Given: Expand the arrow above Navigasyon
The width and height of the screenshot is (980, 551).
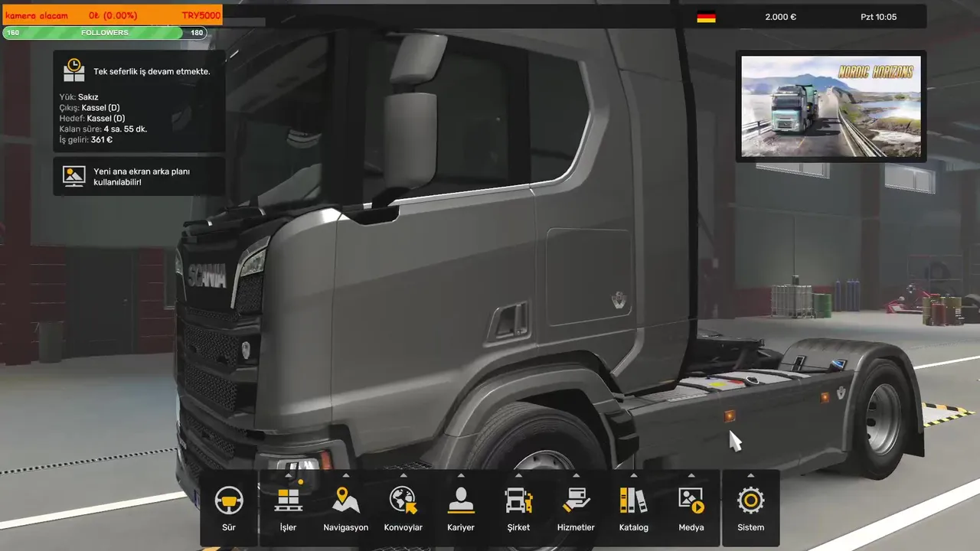Looking at the screenshot, I should click(x=346, y=475).
